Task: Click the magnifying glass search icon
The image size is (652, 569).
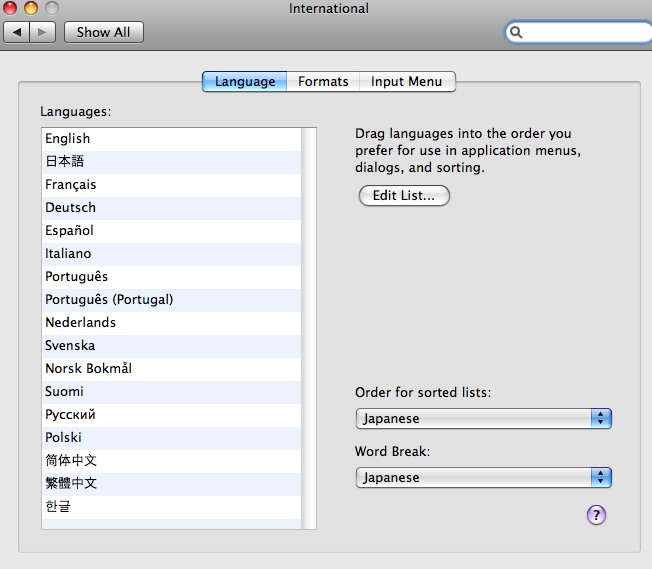Action: [517, 32]
